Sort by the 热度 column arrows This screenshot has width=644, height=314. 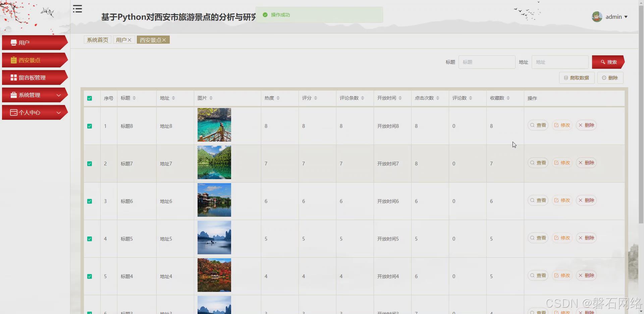(x=278, y=98)
